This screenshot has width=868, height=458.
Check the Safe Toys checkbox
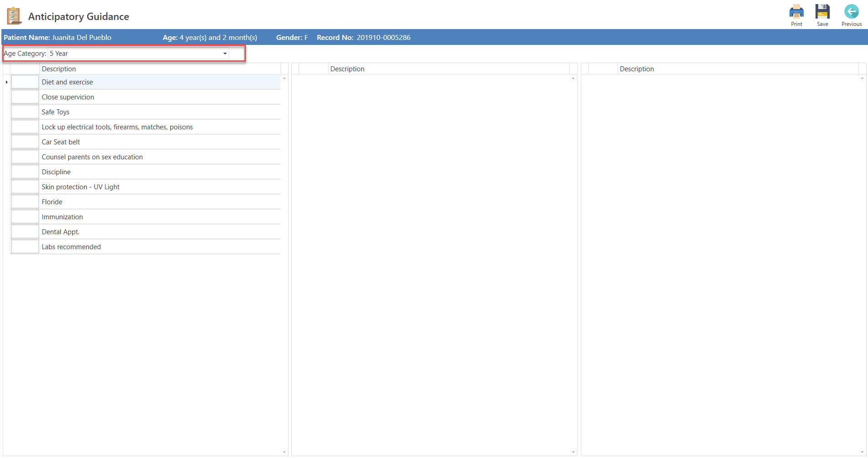click(x=25, y=112)
